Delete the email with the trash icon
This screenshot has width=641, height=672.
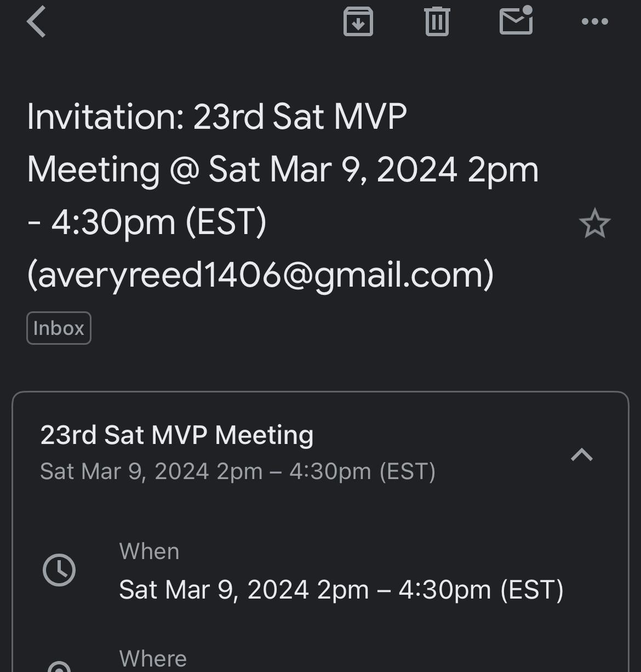pos(437,22)
